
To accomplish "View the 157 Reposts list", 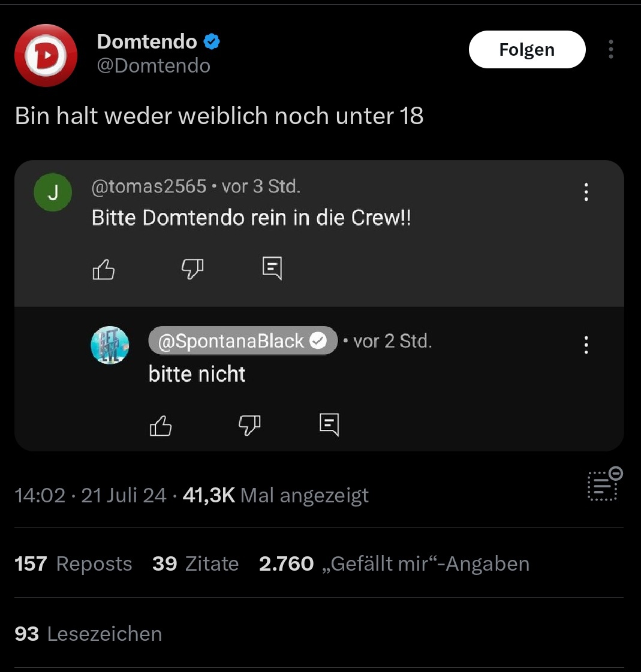I will tap(73, 563).
